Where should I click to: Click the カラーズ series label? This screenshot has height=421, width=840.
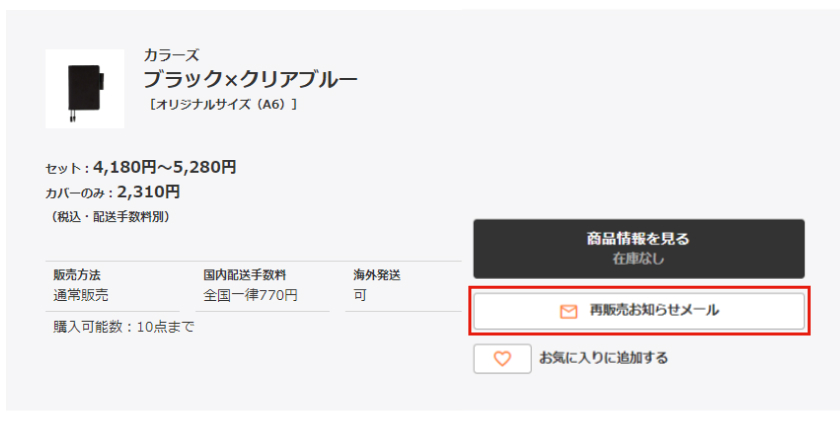pos(171,55)
